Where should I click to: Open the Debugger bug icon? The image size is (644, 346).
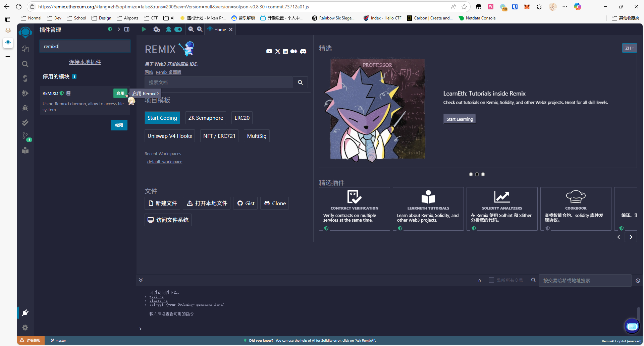(25, 108)
